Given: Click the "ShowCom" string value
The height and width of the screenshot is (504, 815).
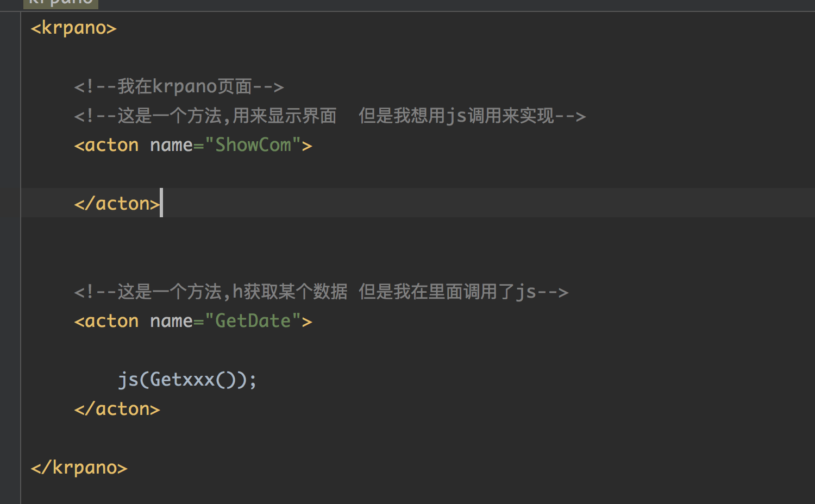Looking at the screenshot, I should pyautogui.click(x=253, y=145).
